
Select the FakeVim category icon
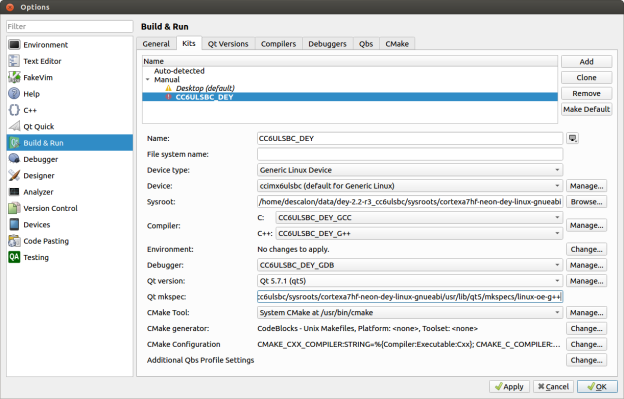coord(14,78)
